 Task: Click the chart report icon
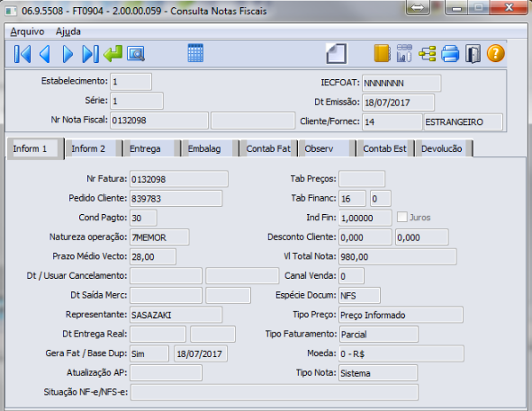pos(404,53)
